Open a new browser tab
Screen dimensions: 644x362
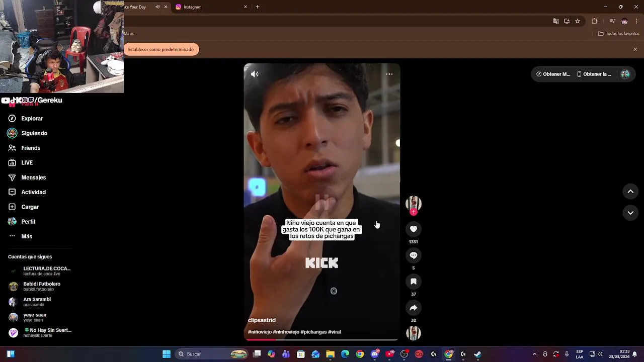258,7
